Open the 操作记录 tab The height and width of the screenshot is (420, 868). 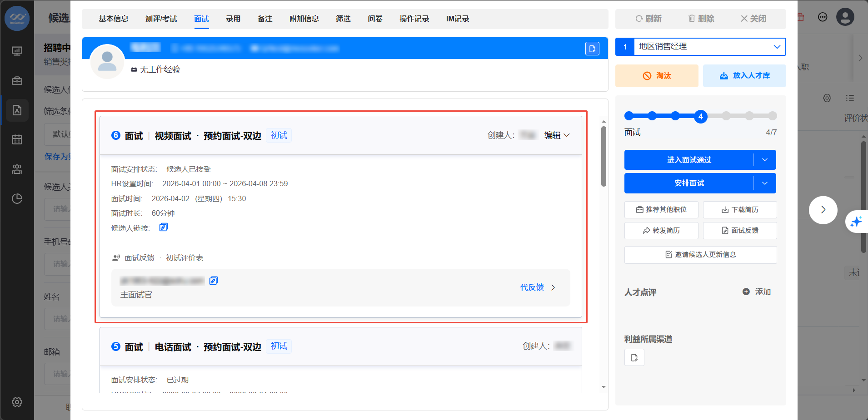click(x=414, y=19)
